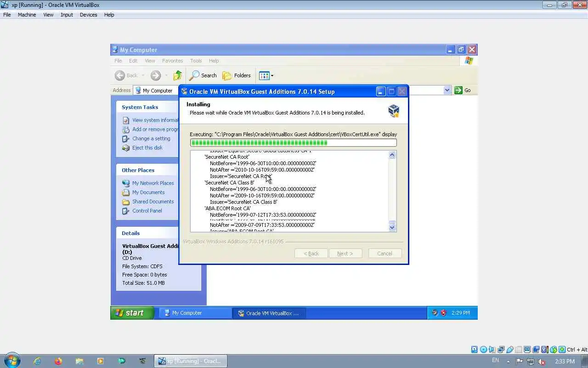The height and width of the screenshot is (368, 588).
Task: Click the USB devices status icon
Action: click(509, 350)
